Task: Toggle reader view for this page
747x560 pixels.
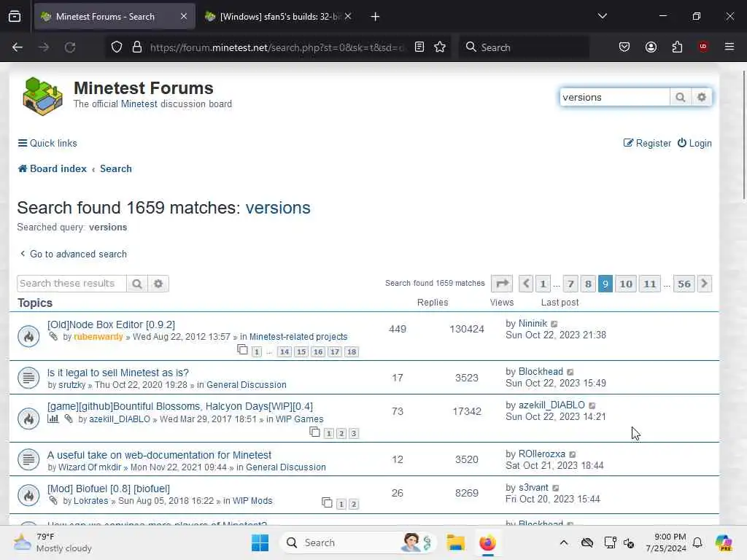Action: (x=419, y=47)
